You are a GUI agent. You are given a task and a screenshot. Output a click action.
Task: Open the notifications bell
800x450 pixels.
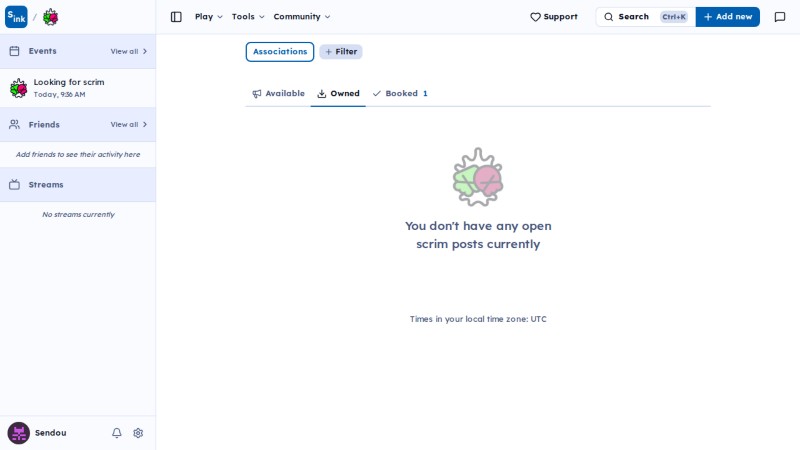click(117, 433)
